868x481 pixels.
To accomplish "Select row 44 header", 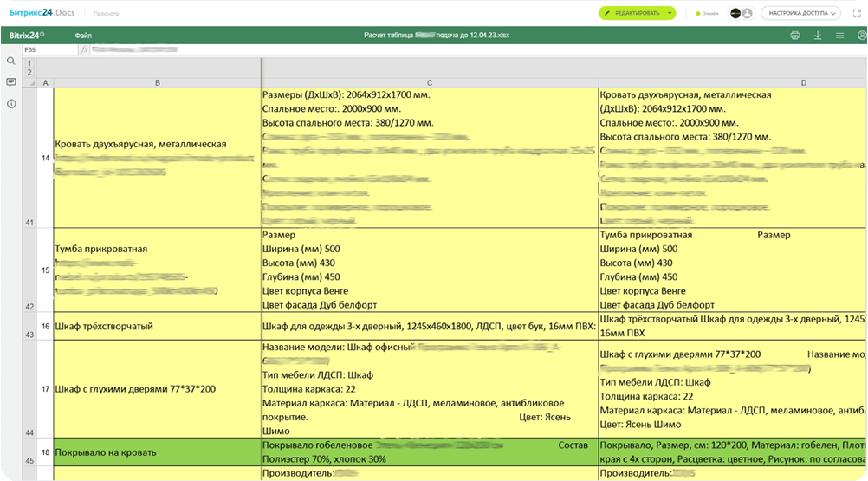I will (x=29, y=389).
